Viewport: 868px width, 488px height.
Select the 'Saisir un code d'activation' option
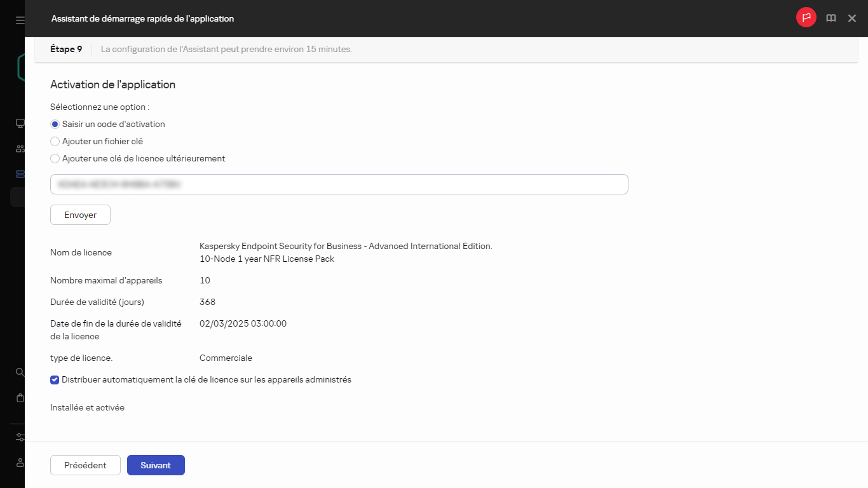tap(55, 124)
